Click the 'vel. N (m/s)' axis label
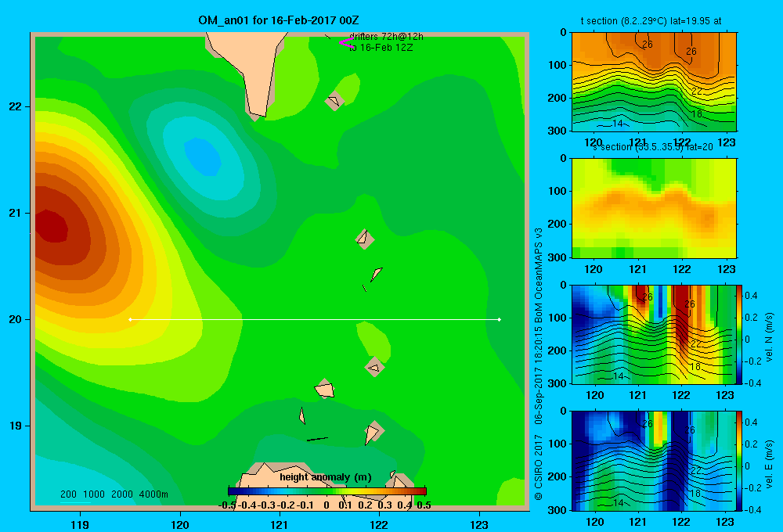Screen dimensions: 783x532 point(769,337)
